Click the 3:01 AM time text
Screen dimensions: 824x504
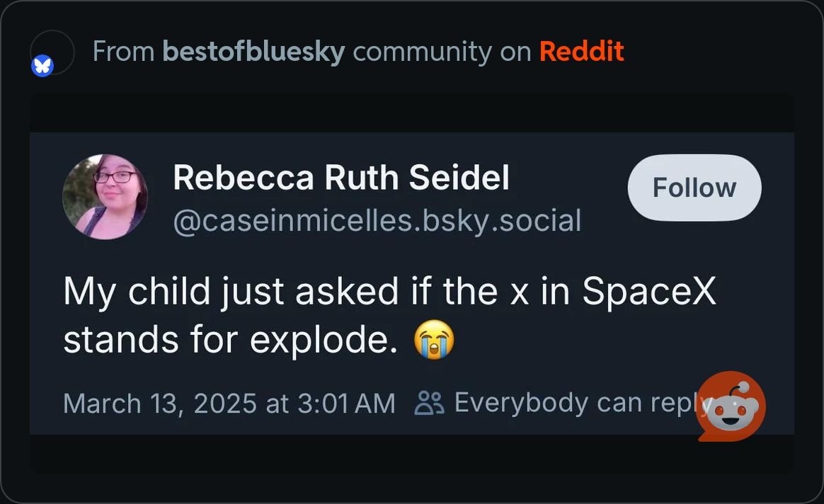point(345,403)
